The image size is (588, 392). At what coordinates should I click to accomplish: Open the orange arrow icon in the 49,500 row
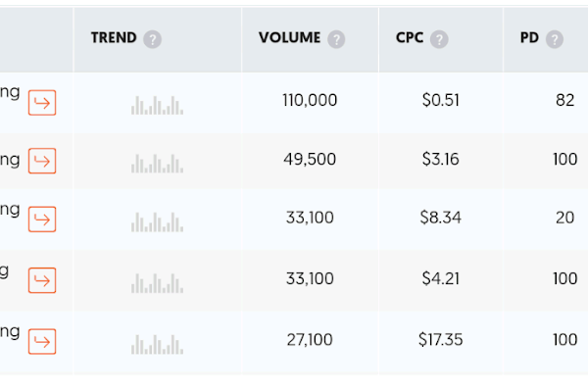coord(42,161)
